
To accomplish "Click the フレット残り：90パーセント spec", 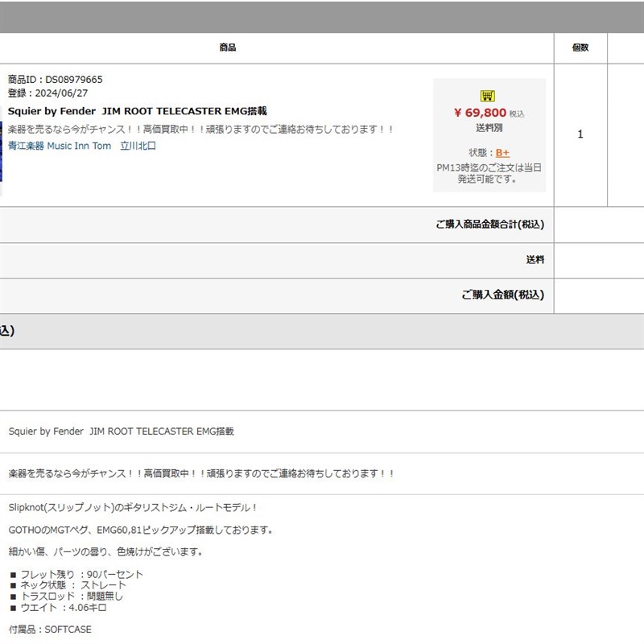I will click(x=76, y=574).
